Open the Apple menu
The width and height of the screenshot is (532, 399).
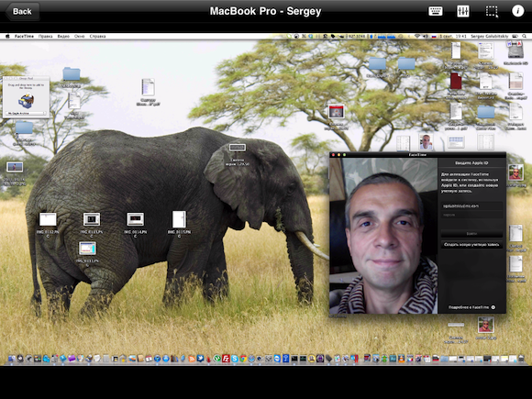[x=7, y=36]
